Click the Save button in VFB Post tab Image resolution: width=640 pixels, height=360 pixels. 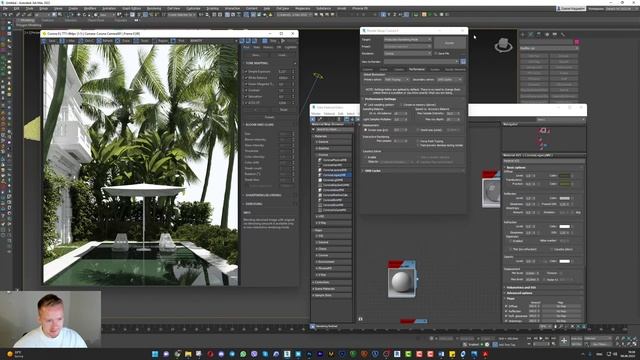click(256, 55)
